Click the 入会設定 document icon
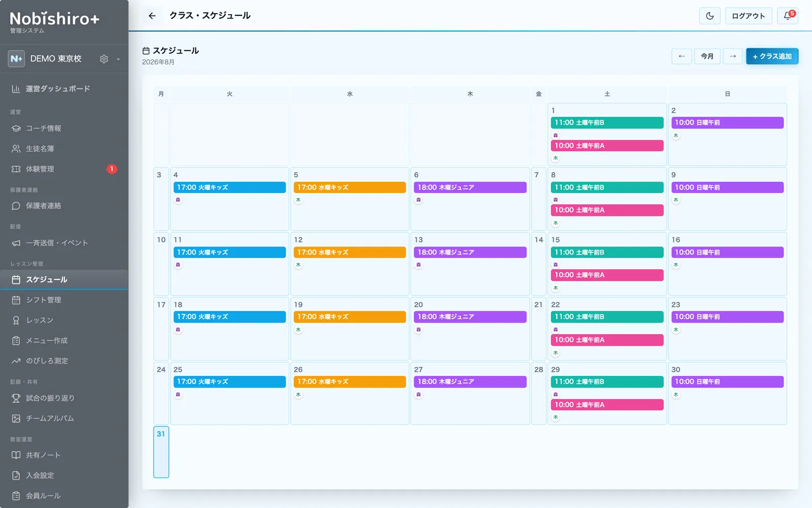 pyautogui.click(x=16, y=475)
